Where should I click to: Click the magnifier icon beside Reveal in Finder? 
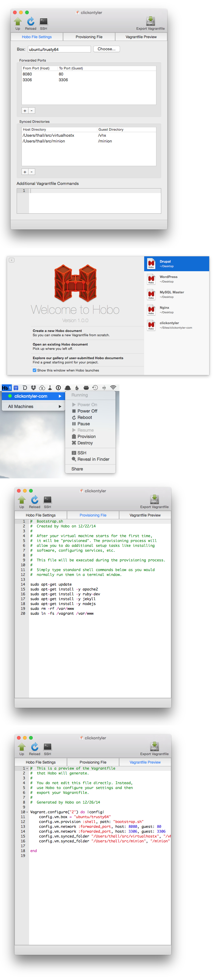pyautogui.click(x=74, y=459)
